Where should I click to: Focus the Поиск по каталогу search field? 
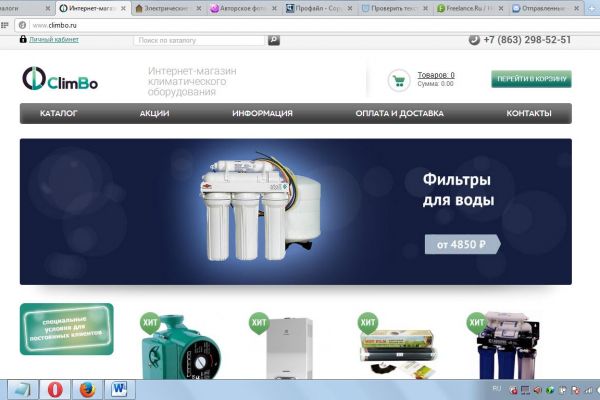click(199, 40)
